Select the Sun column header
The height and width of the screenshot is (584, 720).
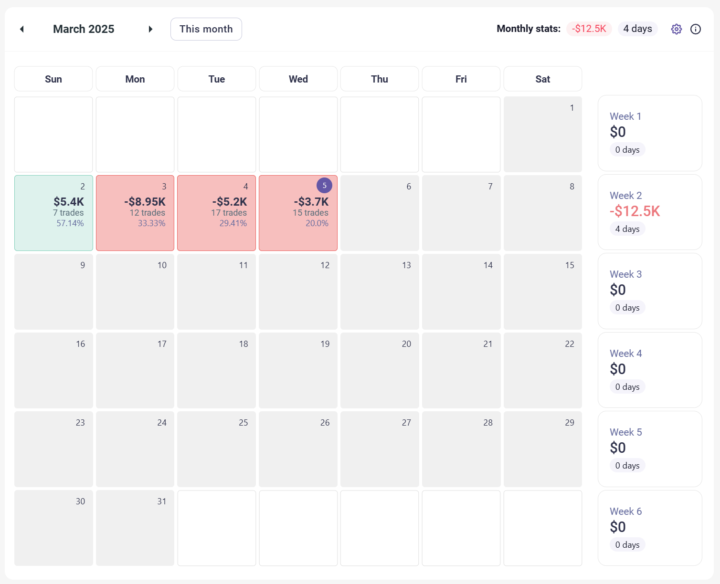53,79
